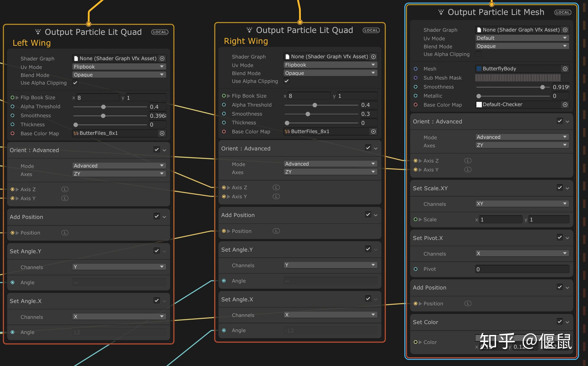Click L space icon beside Left Wing Axis Z
This screenshot has width=588, height=366.
click(65, 189)
